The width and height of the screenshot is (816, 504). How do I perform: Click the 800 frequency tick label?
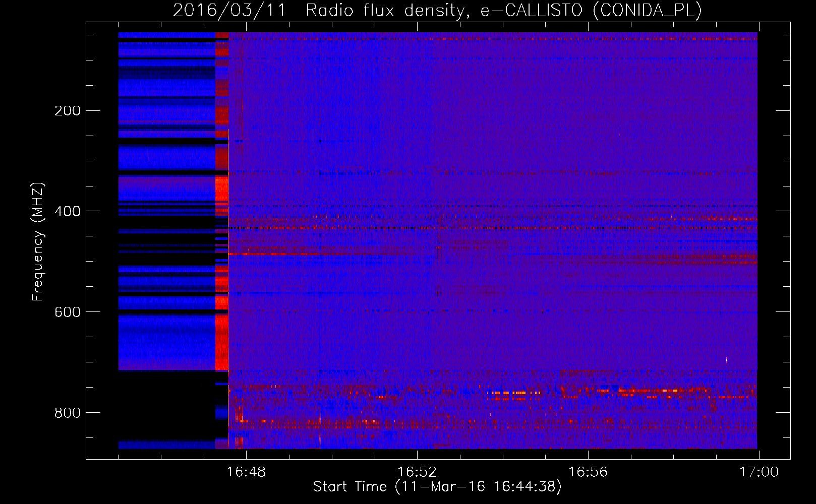point(68,413)
